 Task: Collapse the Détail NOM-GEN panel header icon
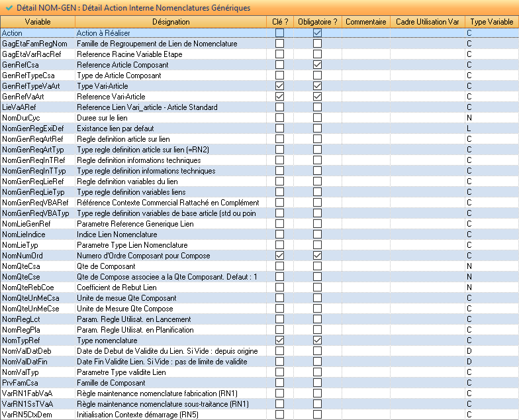[x=9, y=8]
